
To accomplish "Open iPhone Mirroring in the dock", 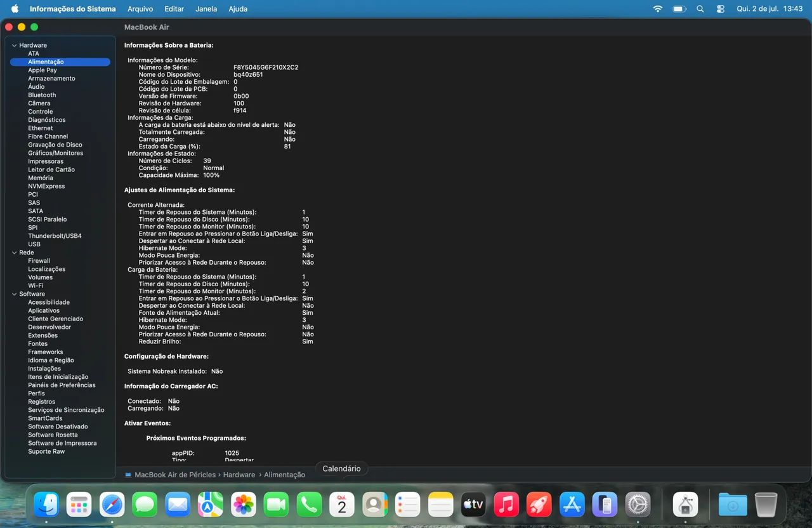I will coord(605,505).
